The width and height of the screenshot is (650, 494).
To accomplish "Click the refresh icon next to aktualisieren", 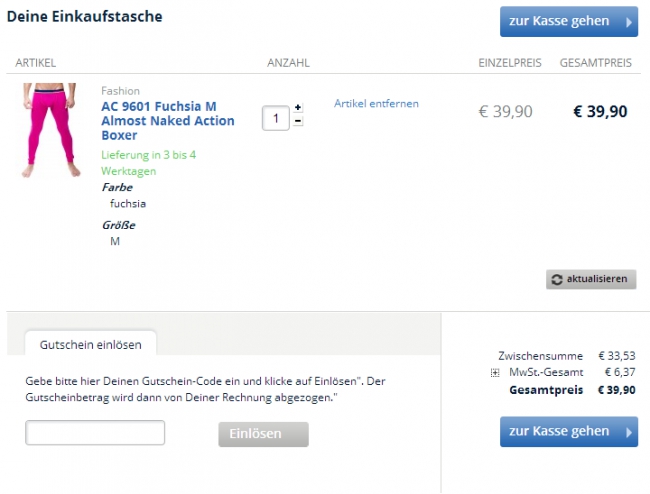I will pos(556,279).
